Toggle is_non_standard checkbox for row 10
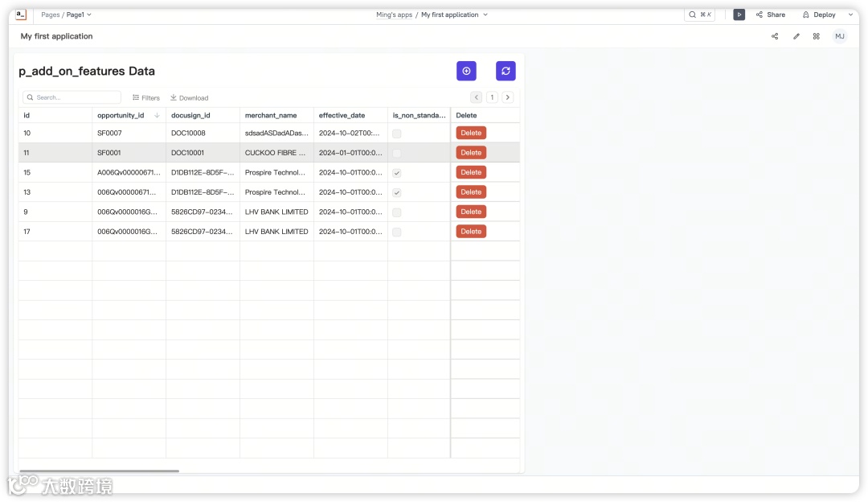The image size is (868, 502). (397, 134)
